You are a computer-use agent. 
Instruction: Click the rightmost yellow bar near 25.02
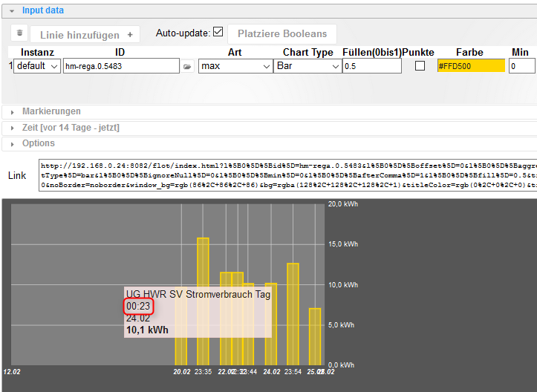point(315,336)
